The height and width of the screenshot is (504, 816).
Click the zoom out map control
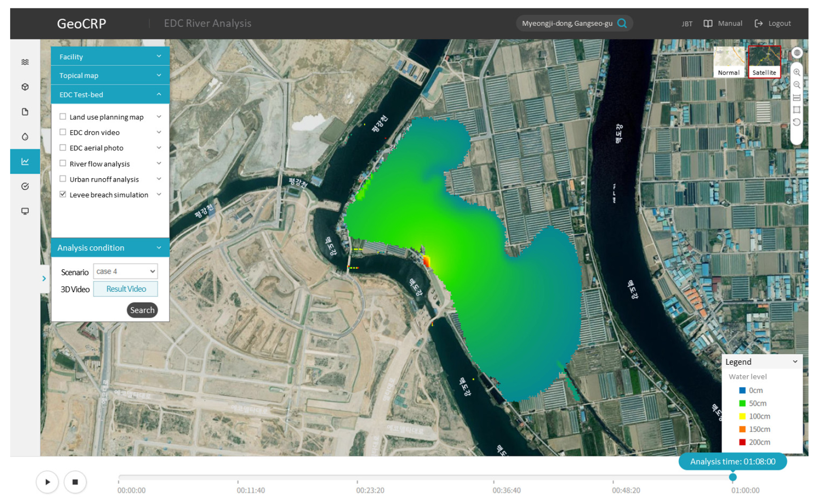coord(797,85)
